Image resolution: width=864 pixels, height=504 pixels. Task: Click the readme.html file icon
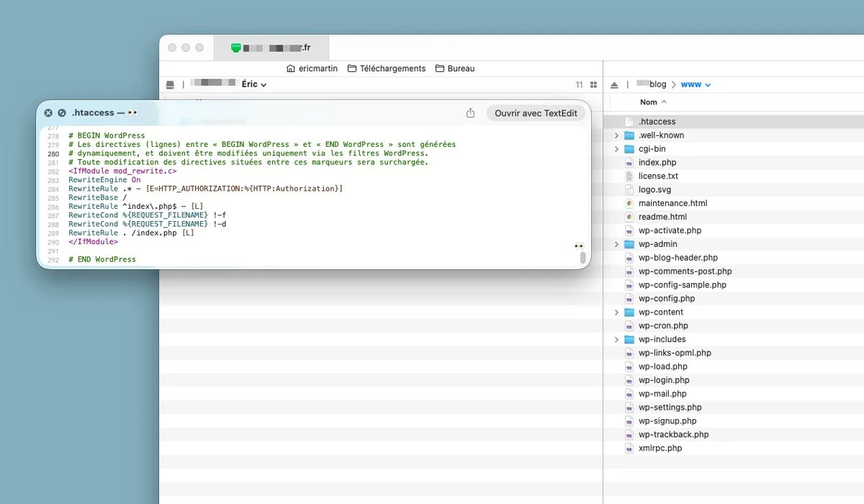(x=629, y=217)
